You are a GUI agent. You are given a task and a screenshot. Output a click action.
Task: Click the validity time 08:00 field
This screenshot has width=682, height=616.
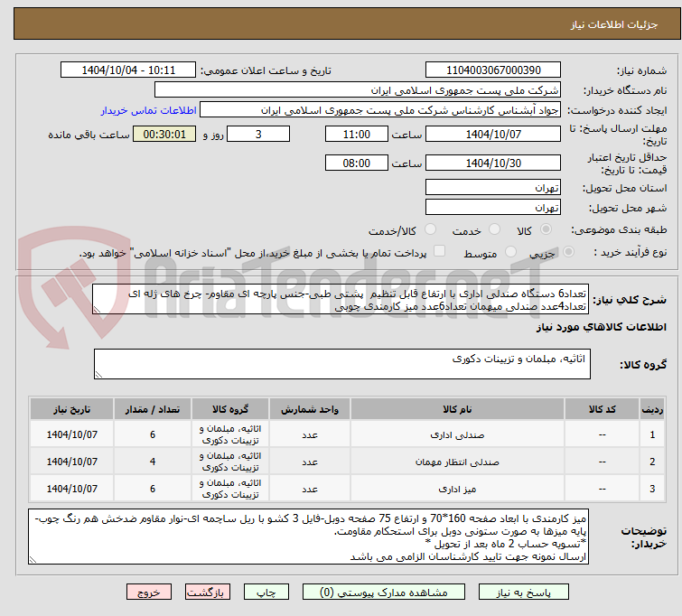(357, 163)
